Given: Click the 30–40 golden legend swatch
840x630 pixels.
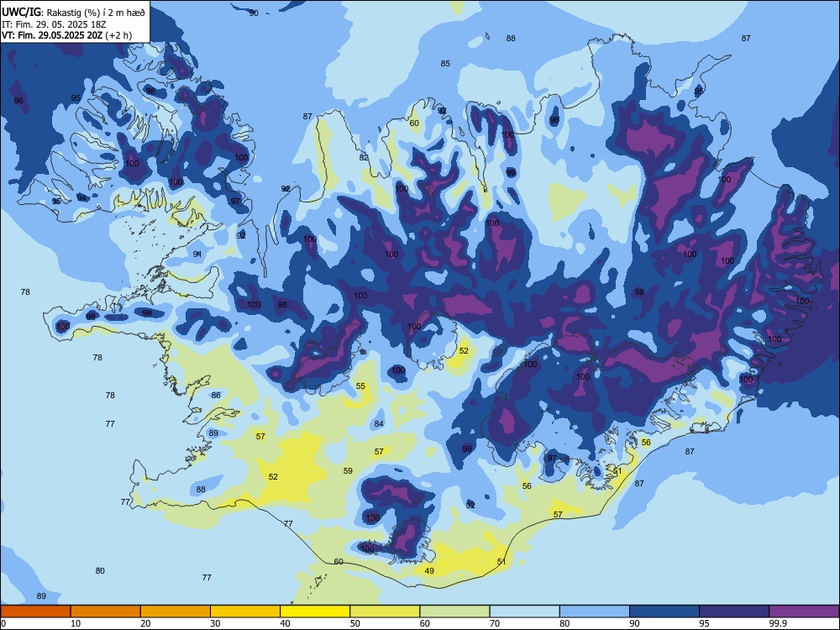Looking at the screenshot, I should click(x=245, y=612).
